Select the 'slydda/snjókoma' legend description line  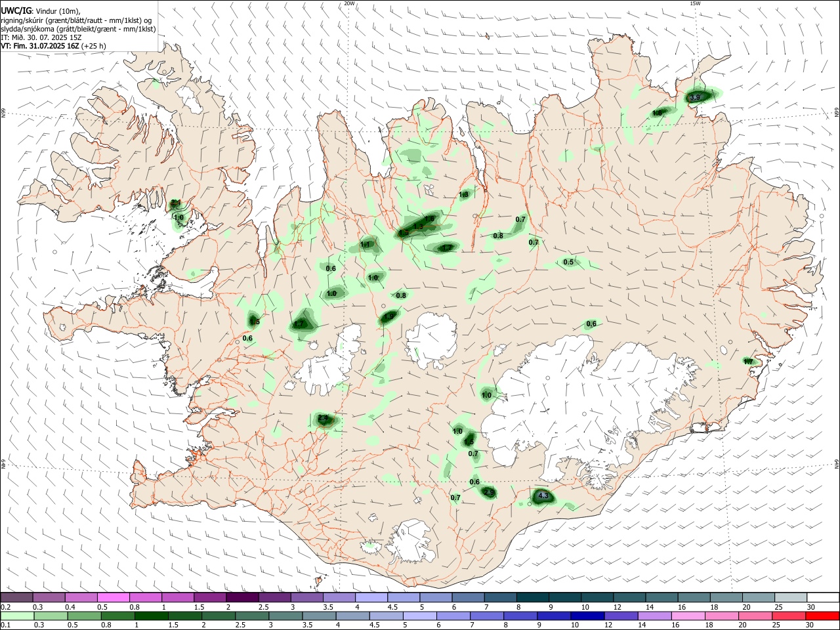tap(78, 29)
